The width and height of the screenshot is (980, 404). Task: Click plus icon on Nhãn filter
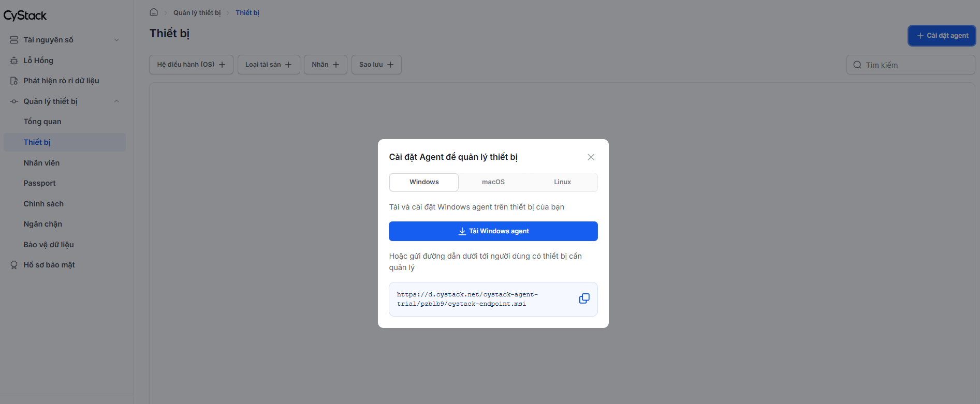pos(336,65)
